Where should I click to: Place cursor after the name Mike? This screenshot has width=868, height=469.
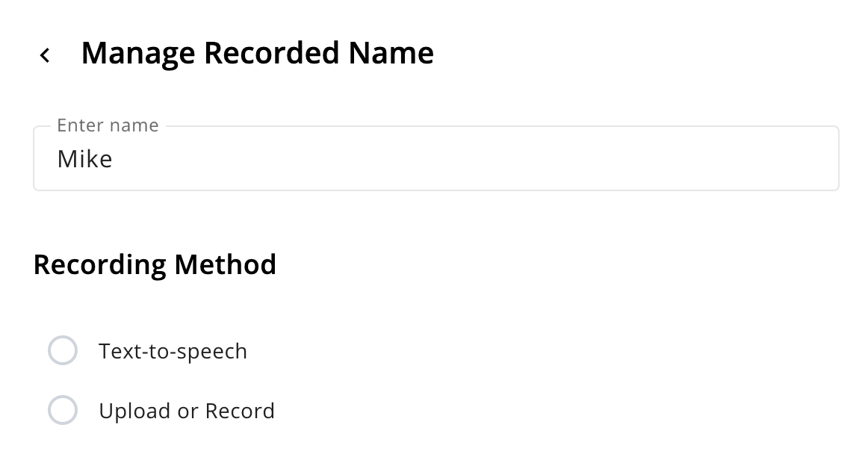coord(114,160)
